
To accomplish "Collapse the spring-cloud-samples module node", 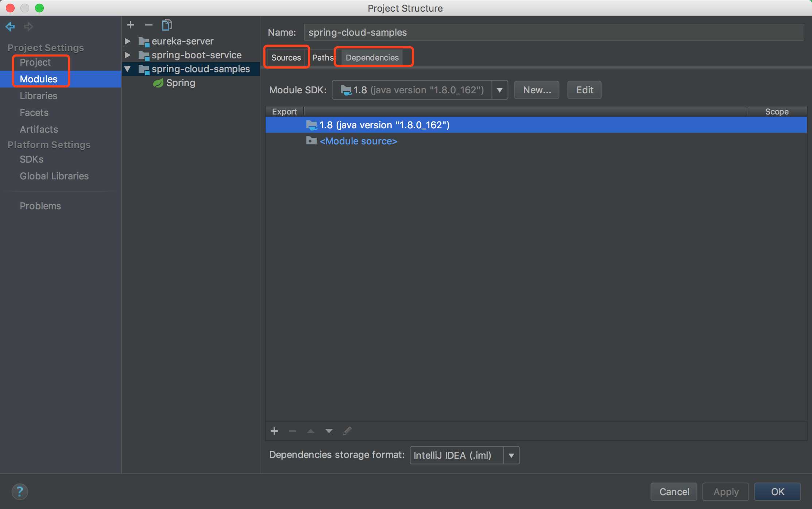I will point(128,69).
